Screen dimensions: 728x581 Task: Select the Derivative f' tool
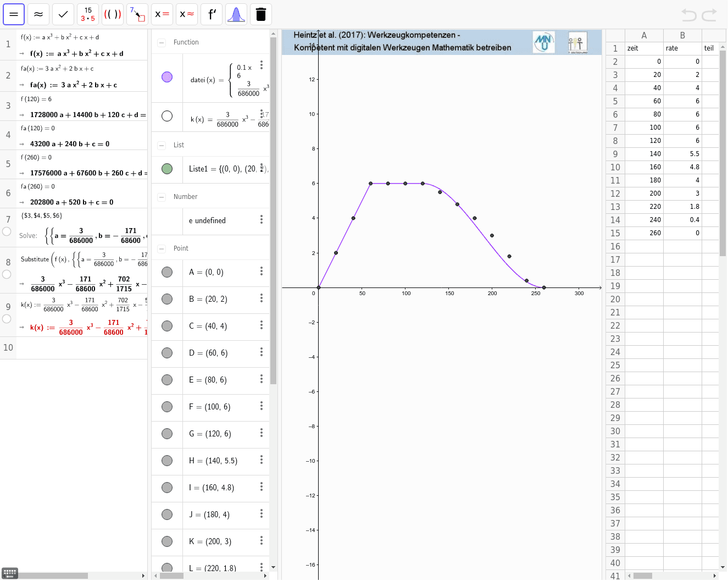coord(212,14)
